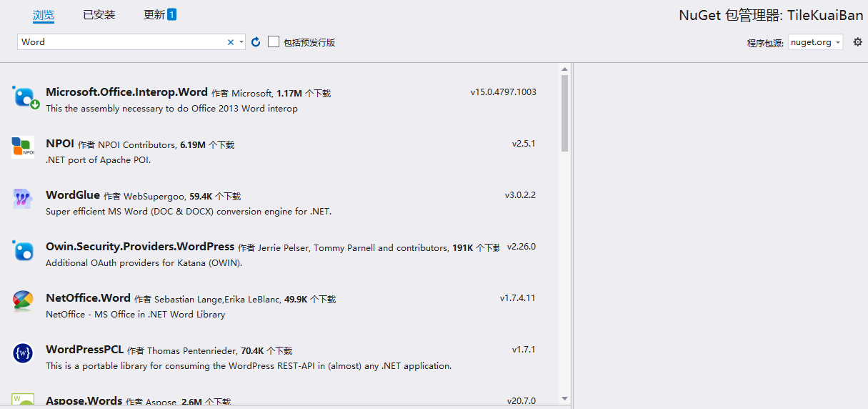Switch to the 已安装 tab
Viewport: 868px width, 409px height.
coord(99,14)
